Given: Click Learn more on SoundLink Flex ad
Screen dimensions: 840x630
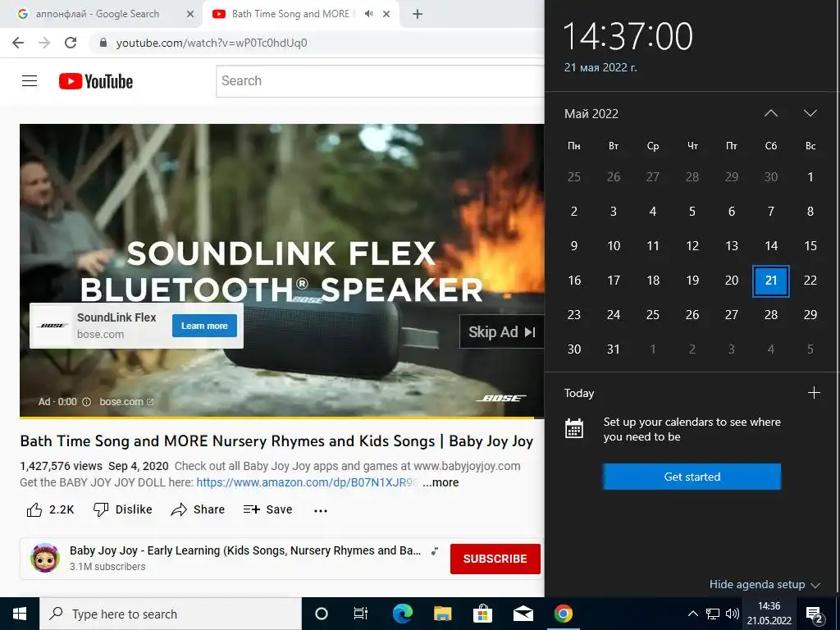Looking at the screenshot, I should (x=204, y=326).
